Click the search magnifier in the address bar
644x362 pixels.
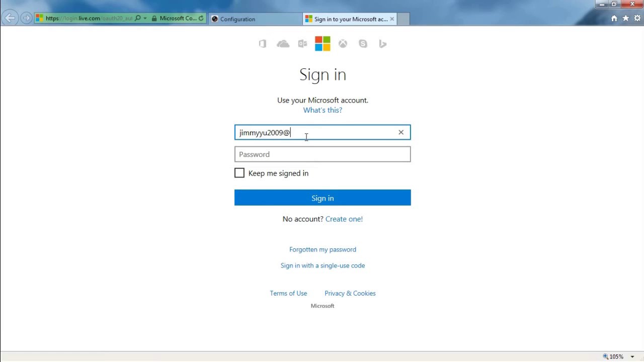[x=138, y=18]
